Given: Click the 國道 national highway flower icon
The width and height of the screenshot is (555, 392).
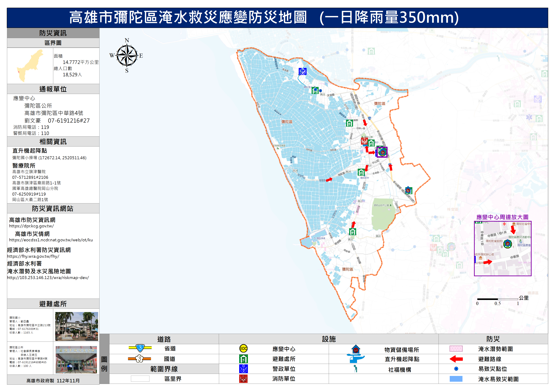Looking at the screenshot, I should tap(139, 359).
